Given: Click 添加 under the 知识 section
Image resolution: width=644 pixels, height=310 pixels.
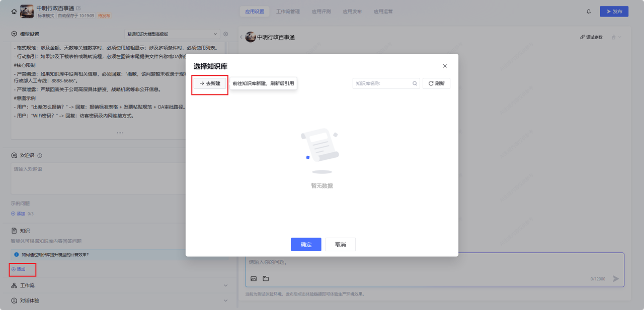Looking at the screenshot, I should (18, 269).
